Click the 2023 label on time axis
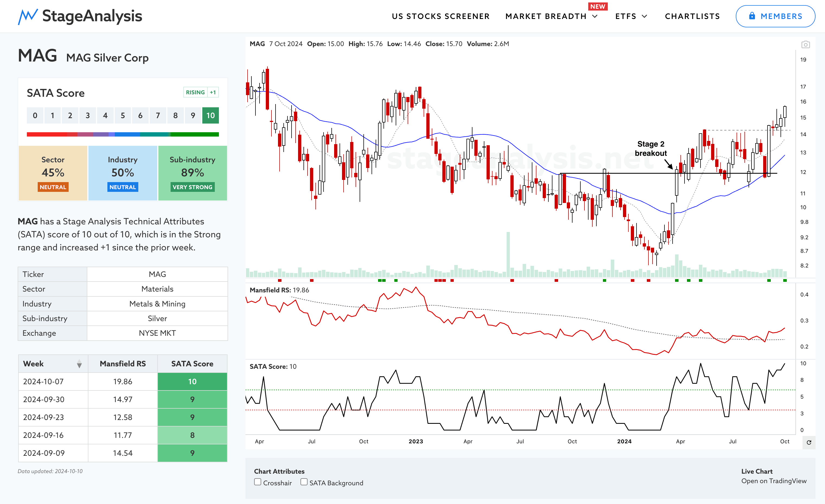This screenshot has width=825, height=504. point(415,441)
